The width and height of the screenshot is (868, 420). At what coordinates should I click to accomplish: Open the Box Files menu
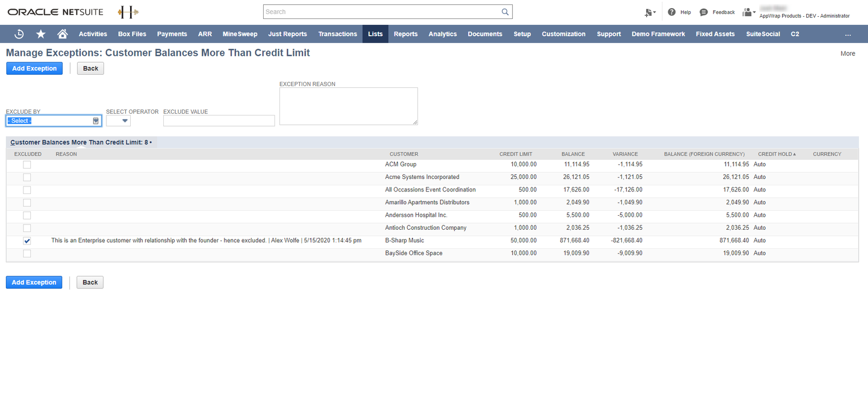[x=132, y=34]
